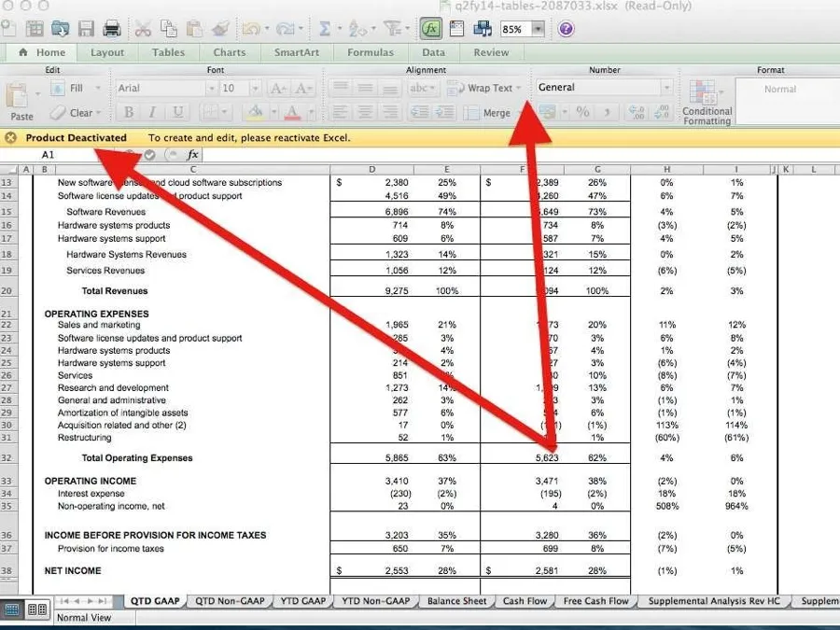Click the Name Box showing A1
The height and width of the screenshot is (630, 840).
pyautogui.click(x=49, y=154)
